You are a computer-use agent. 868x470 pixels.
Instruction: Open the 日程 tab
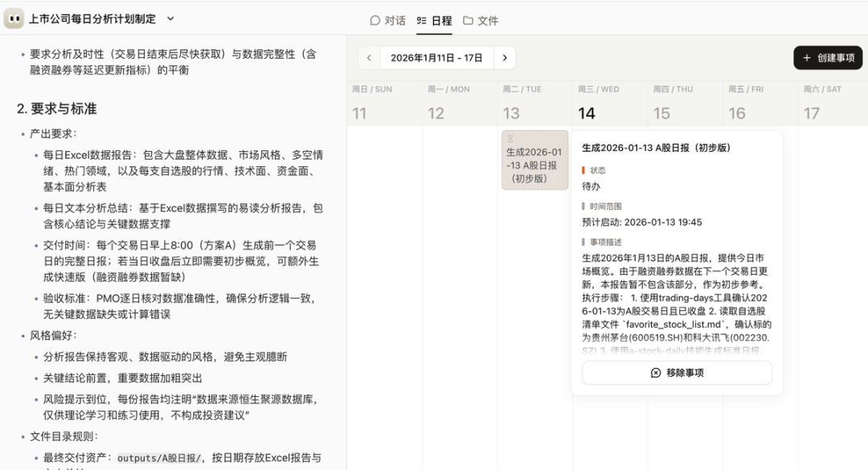point(434,20)
